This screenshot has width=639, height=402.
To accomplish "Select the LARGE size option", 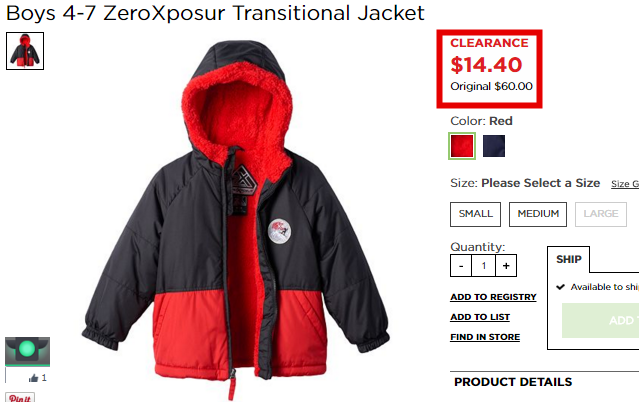I will (601, 214).
